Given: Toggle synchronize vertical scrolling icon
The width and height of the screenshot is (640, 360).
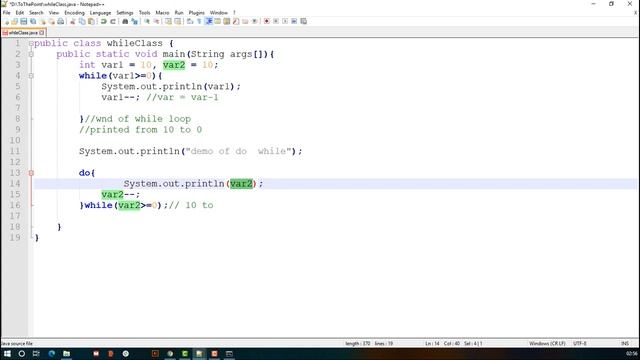Looking at the screenshot, I should 169,21.
